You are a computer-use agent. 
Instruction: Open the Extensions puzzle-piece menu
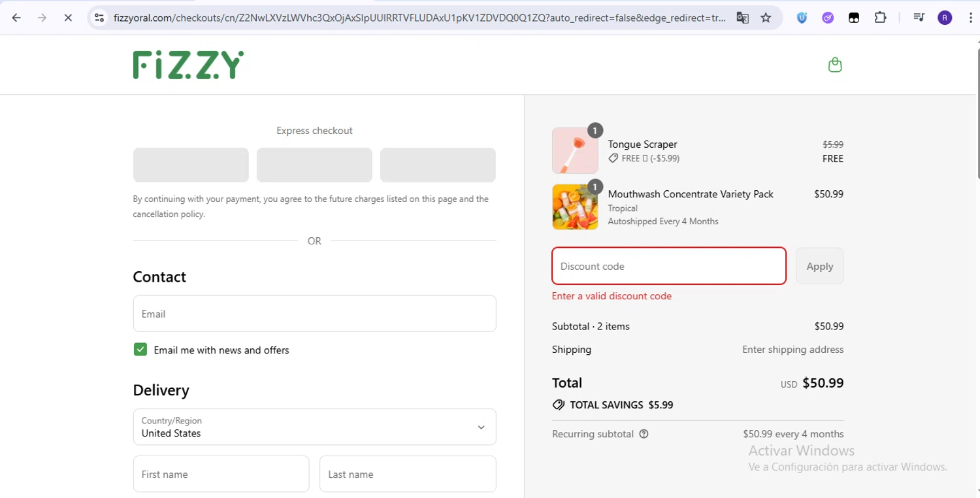coord(880,18)
